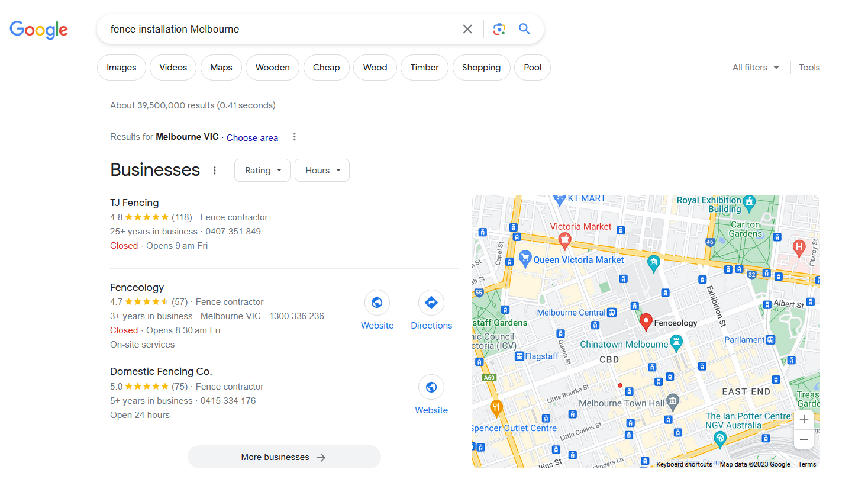
Task: Open three-dot menu beside Businesses heading
Action: 215,171
